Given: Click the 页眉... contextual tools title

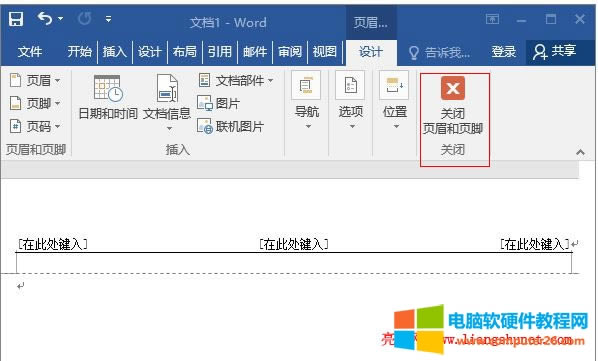Looking at the screenshot, I should [x=371, y=22].
